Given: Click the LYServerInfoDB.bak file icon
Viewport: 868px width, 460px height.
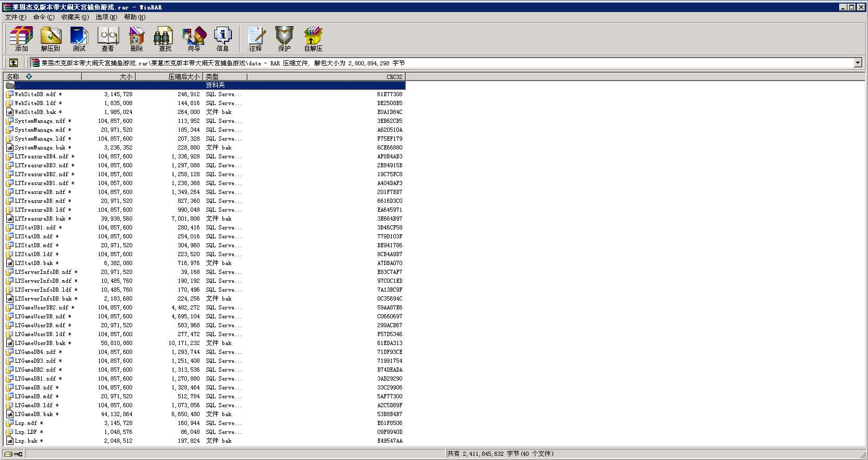Looking at the screenshot, I should (10, 298).
